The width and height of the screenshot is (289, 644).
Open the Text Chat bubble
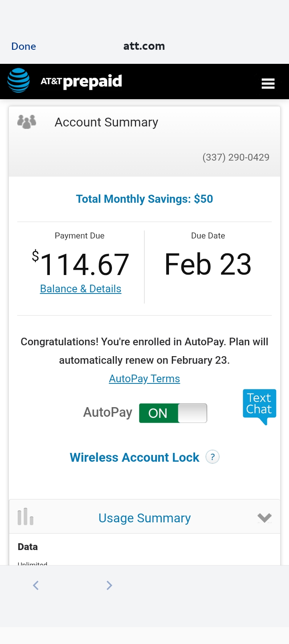(259, 405)
